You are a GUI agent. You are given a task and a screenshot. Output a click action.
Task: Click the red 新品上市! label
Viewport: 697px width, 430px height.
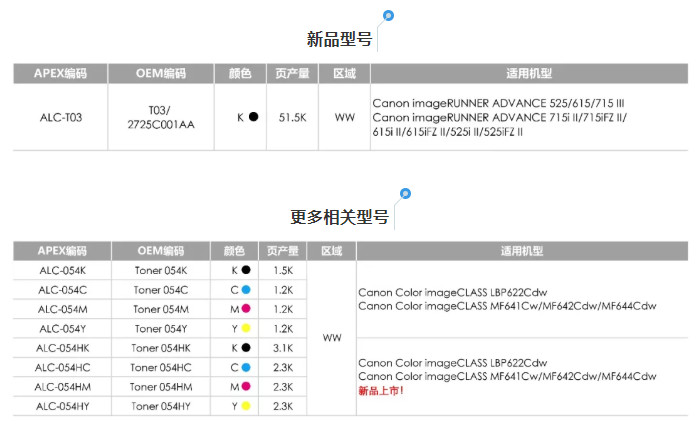[x=381, y=391]
